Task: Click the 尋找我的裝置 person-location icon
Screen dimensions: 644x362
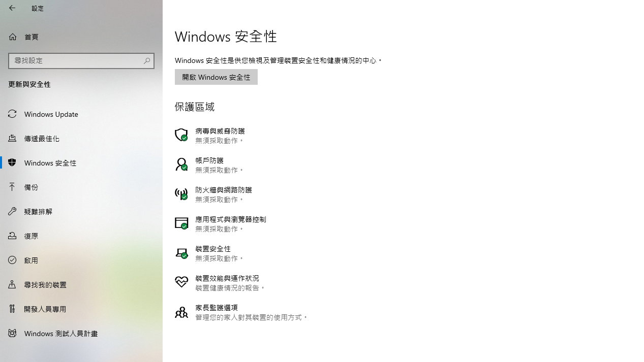Action: click(12, 284)
